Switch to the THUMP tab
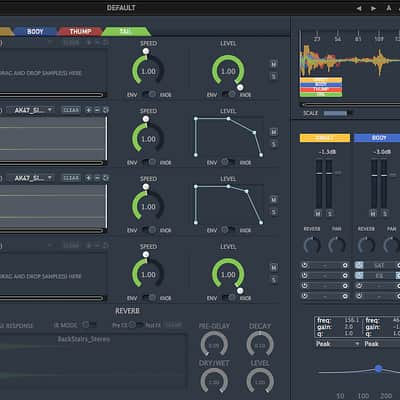The image size is (400, 400). coord(80,32)
